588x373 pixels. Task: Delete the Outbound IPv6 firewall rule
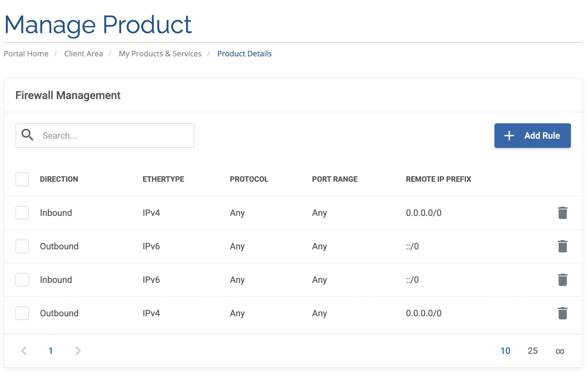[562, 246]
